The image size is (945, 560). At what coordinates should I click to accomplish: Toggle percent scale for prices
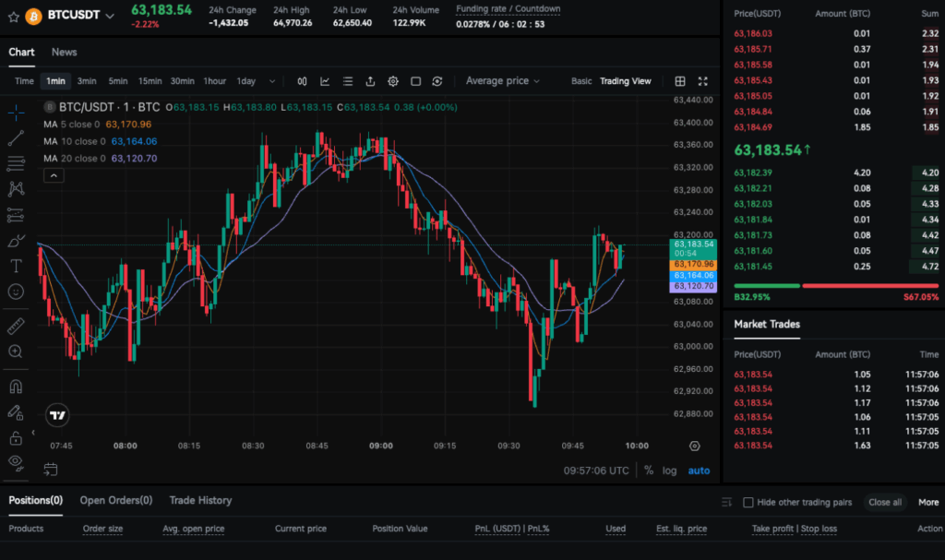point(650,470)
